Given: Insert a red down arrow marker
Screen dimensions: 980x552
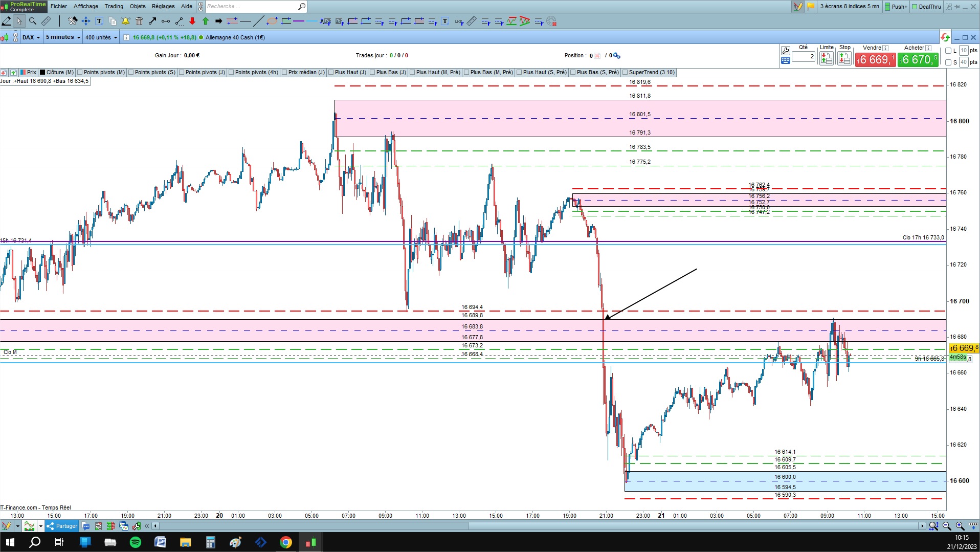Looking at the screenshot, I should coord(192,21).
